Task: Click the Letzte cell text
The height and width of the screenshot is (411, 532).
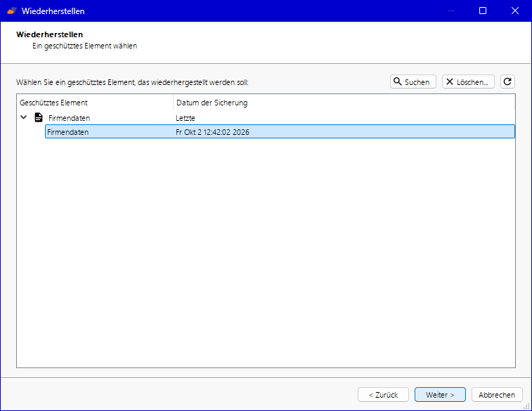Action: 186,118
